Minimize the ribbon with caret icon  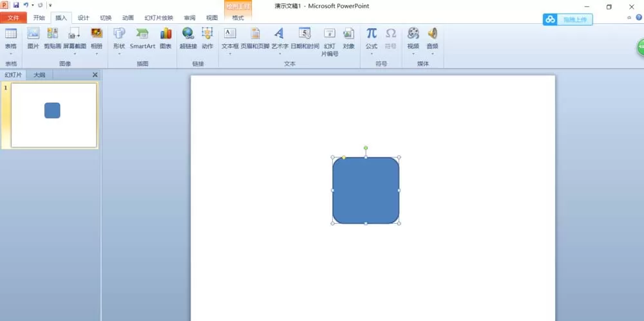(x=629, y=17)
